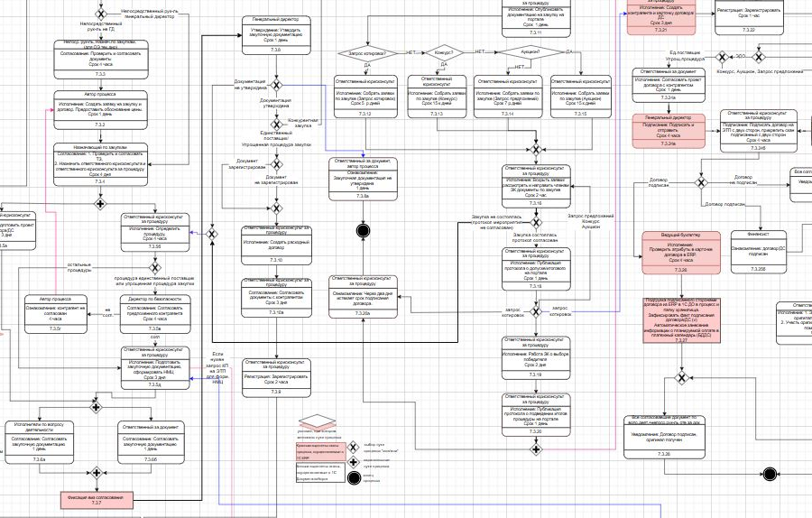Click X gateway labeled запрос котировок
This screenshot has width=812, height=518.
coord(537,311)
